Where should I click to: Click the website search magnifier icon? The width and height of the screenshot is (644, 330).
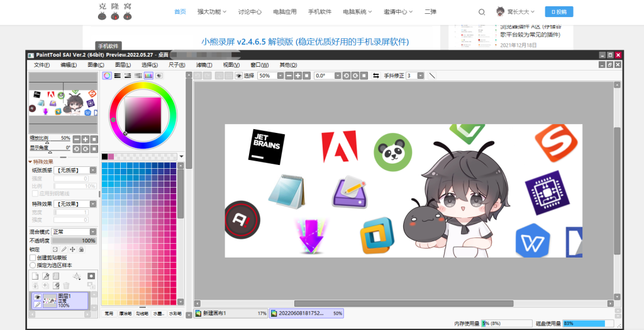(482, 12)
